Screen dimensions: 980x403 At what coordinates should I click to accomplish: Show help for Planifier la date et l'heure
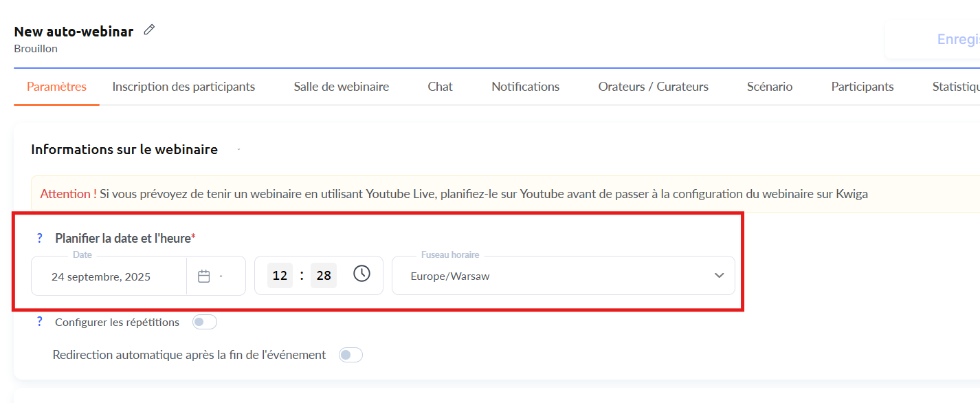(x=39, y=238)
